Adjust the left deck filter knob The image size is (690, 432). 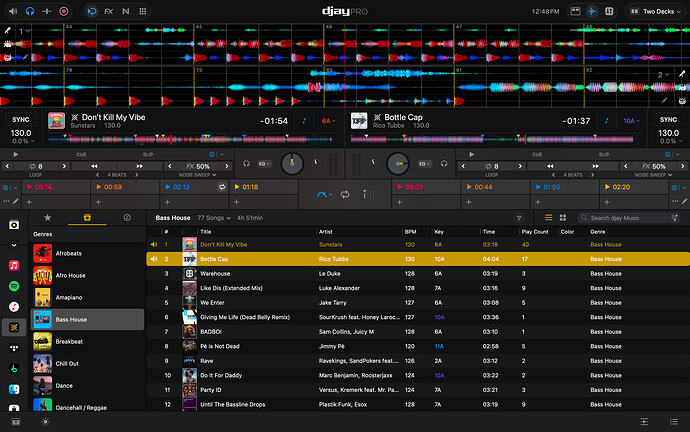pos(292,163)
